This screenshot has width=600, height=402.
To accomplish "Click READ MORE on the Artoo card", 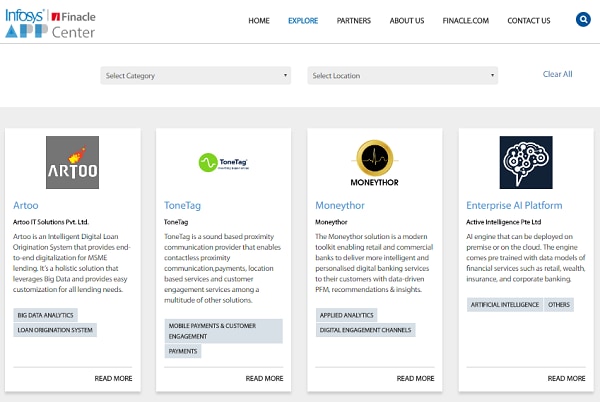I will pyautogui.click(x=113, y=378).
